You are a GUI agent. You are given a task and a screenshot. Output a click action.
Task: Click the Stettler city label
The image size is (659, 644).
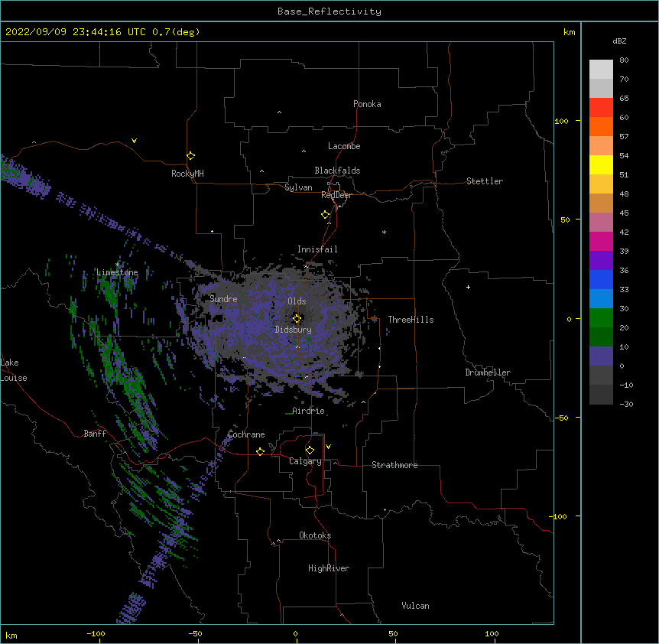tap(485, 181)
